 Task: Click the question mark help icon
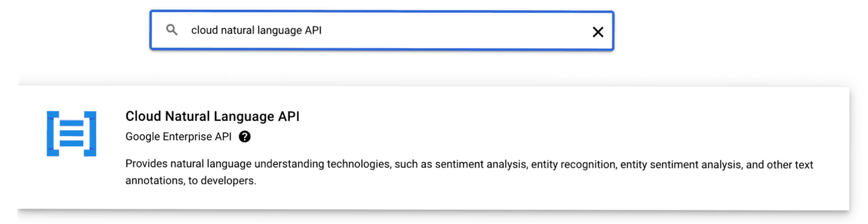[245, 136]
